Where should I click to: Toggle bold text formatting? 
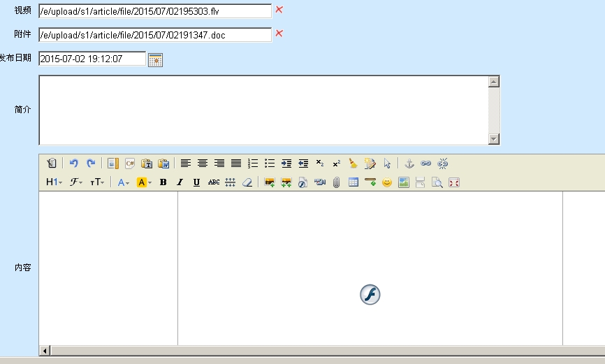[x=163, y=182]
